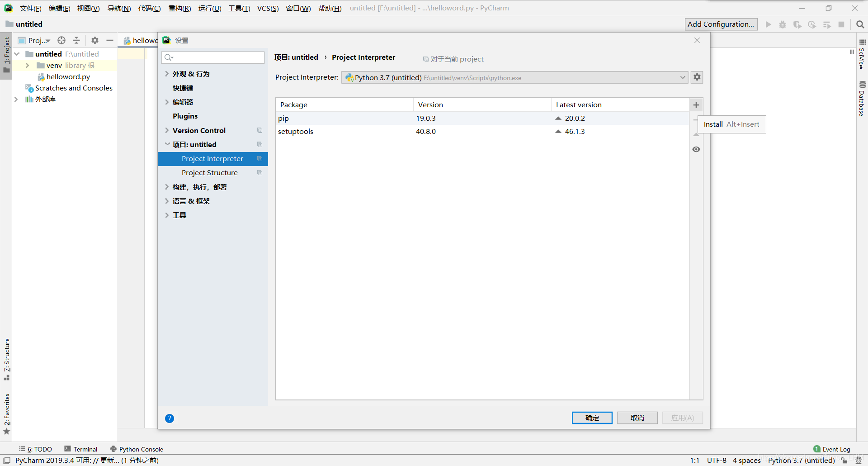
Task: Select Plugins in the settings tree
Action: click(185, 116)
